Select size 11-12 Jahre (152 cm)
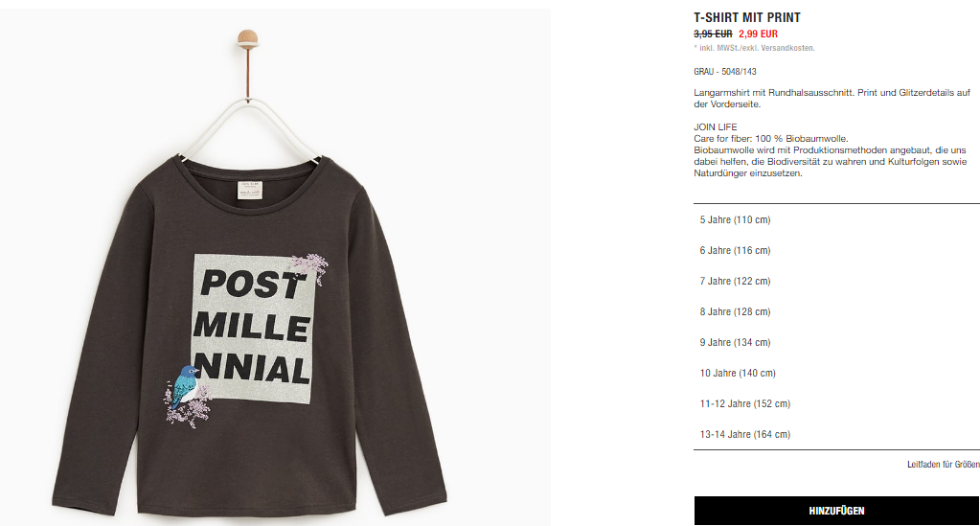This screenshot has width=980, height=526. click(836, 403)
